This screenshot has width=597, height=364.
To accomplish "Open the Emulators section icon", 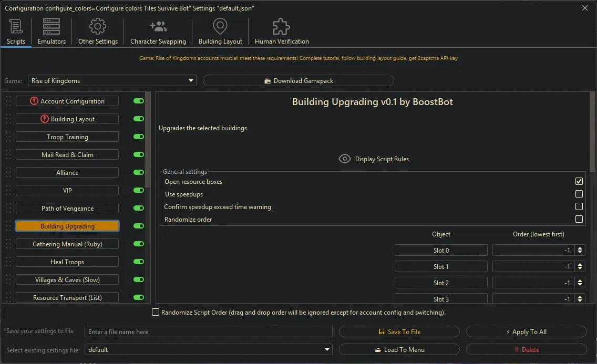I will tap(51, 27).
